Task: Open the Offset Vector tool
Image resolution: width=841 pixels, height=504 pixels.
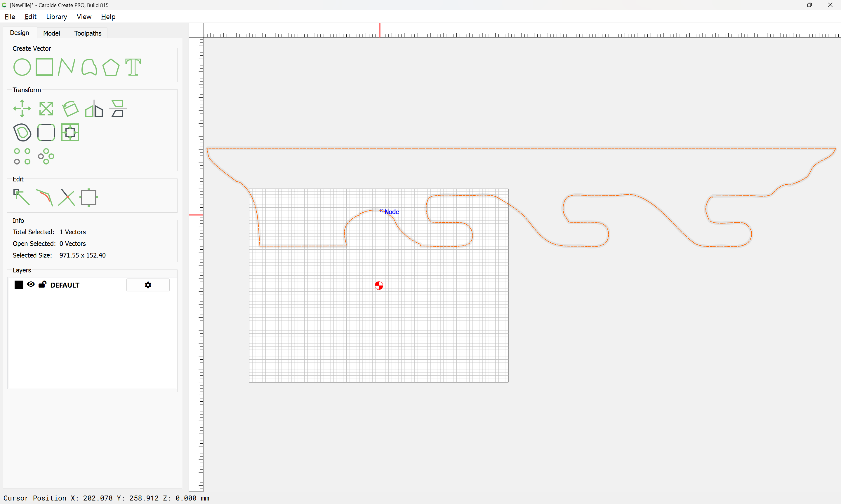Action: coord(22,132)
